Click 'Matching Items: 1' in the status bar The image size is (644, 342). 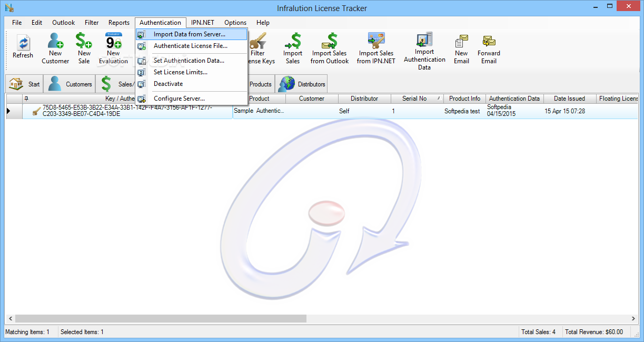(x=27, y=332)
